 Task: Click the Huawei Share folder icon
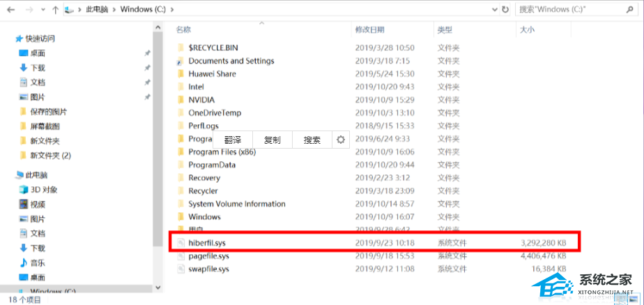point(180,74)
